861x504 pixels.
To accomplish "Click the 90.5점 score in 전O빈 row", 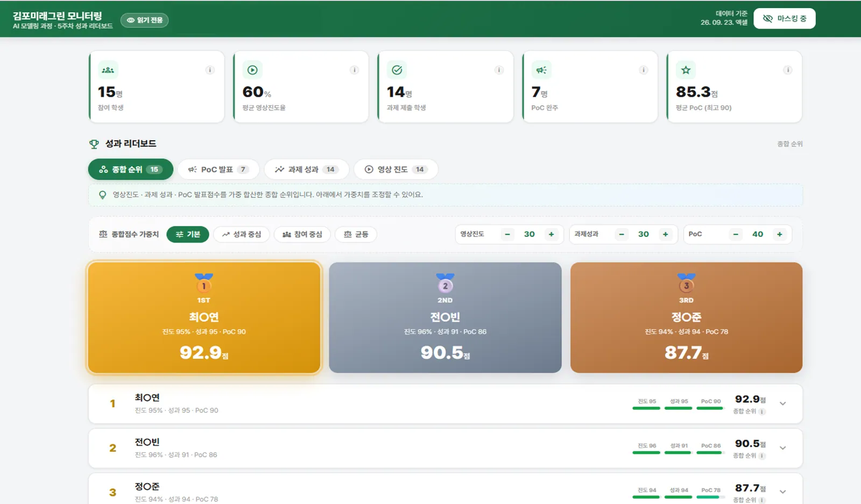I will click(750, 444).
